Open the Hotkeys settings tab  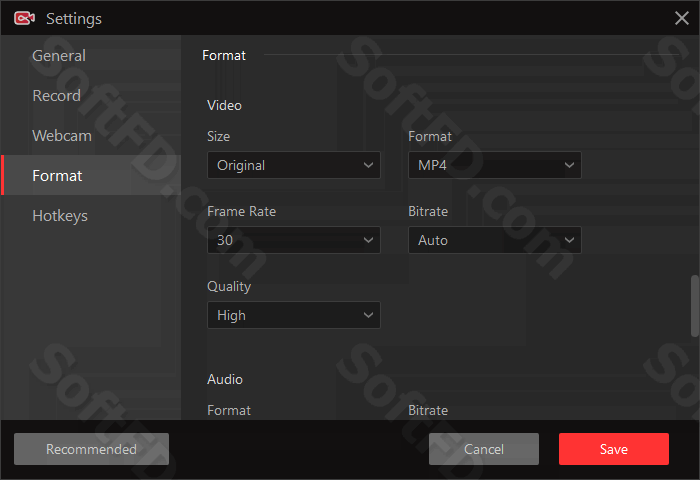click(x=91, y=216)
